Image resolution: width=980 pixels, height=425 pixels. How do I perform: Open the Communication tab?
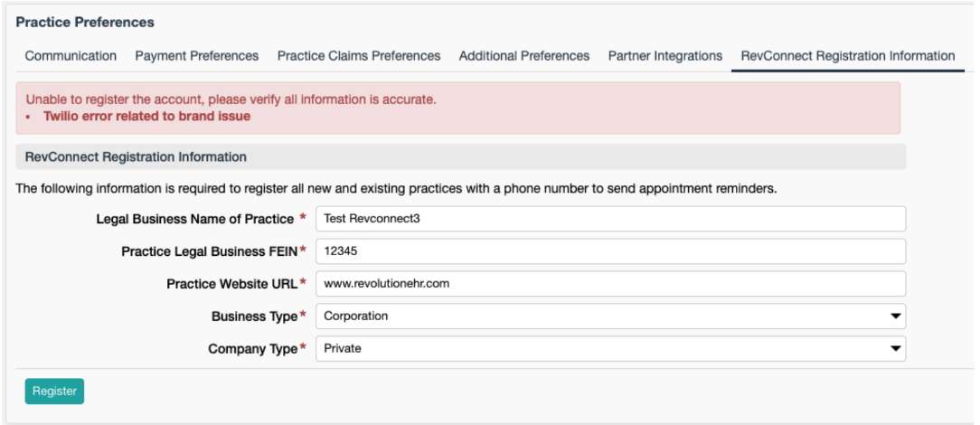(71, 56)
